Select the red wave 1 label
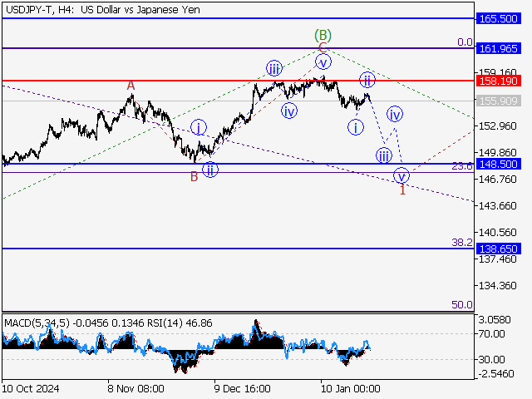The width and height of the screenshot is (532, 399). coord(402,190)
